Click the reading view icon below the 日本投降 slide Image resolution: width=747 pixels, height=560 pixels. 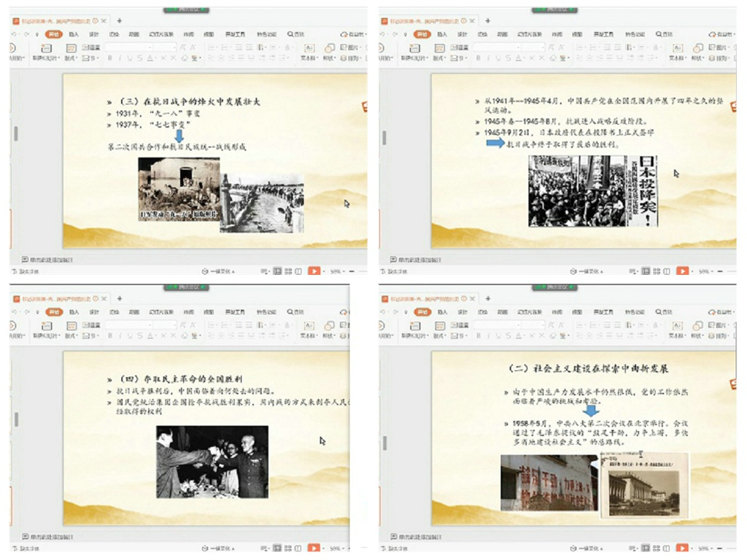pos(667,271)
